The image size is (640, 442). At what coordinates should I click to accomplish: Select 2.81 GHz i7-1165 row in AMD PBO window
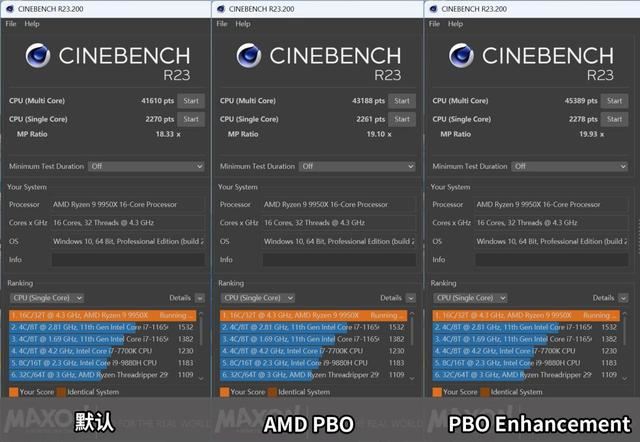click(313, 327)
